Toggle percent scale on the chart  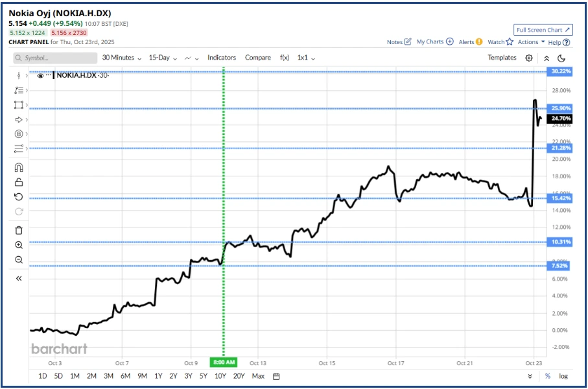548,376
